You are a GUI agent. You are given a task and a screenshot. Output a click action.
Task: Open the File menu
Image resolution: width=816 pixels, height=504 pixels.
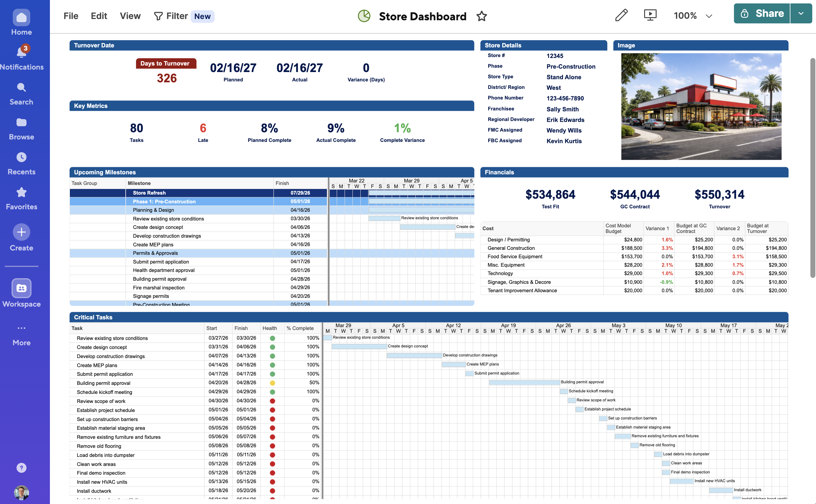point(71,16)
